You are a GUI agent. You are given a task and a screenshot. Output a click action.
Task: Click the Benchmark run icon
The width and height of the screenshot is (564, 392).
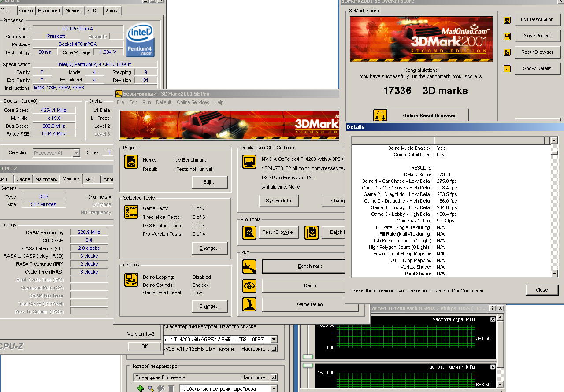pos(249,266)
